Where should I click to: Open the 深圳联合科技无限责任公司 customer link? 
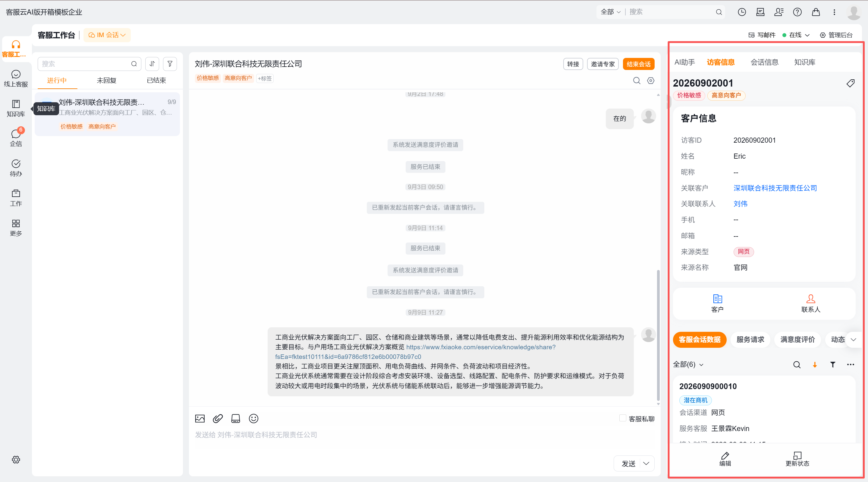775,188
